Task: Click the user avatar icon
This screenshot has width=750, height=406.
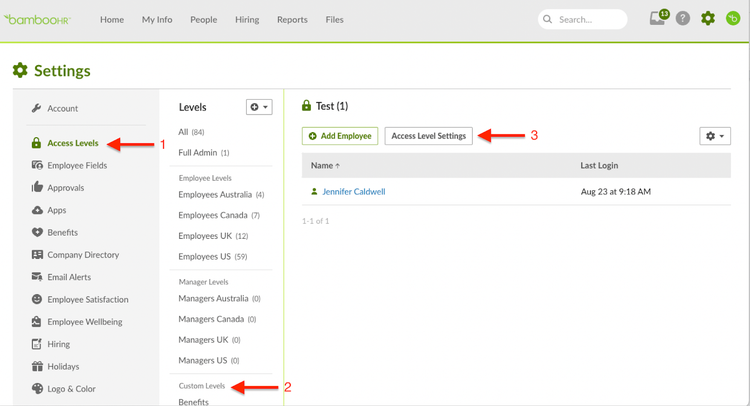Action: (733, 19)
